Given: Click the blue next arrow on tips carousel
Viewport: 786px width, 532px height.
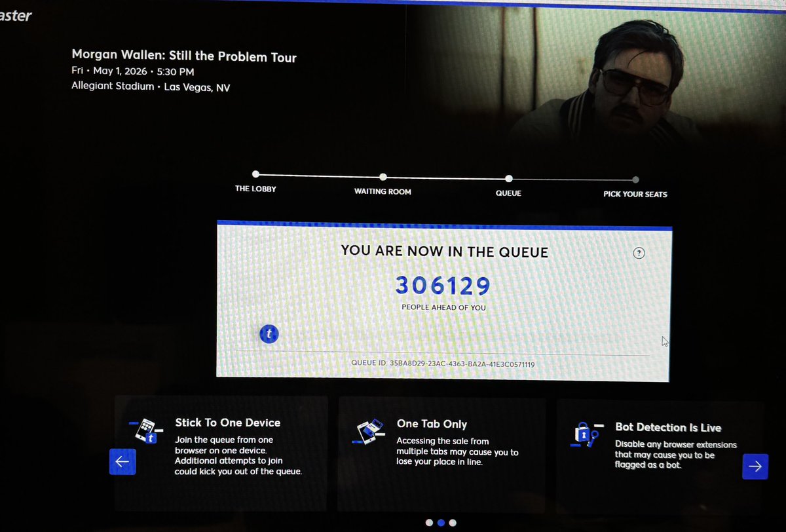Looking at the screenshot, I should point(755,466).
